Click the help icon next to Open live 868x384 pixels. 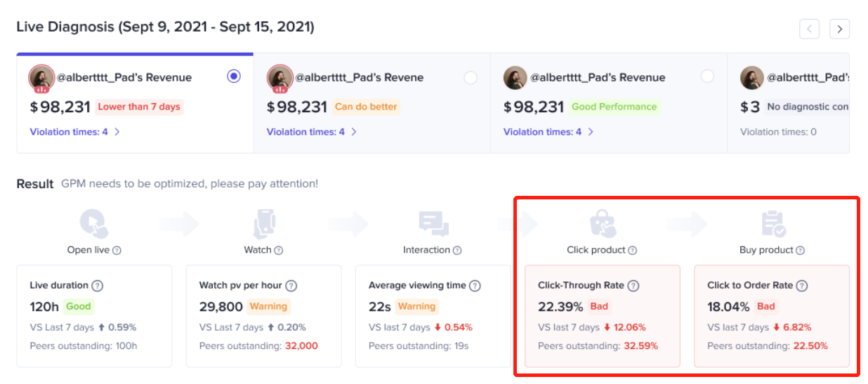point(117,251)
